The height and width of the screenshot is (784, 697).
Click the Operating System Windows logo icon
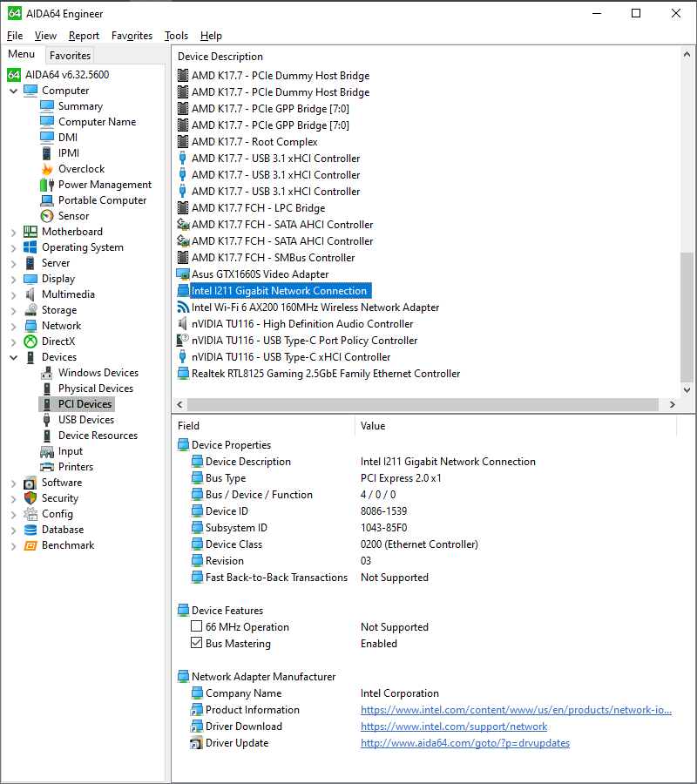[30, 247]
